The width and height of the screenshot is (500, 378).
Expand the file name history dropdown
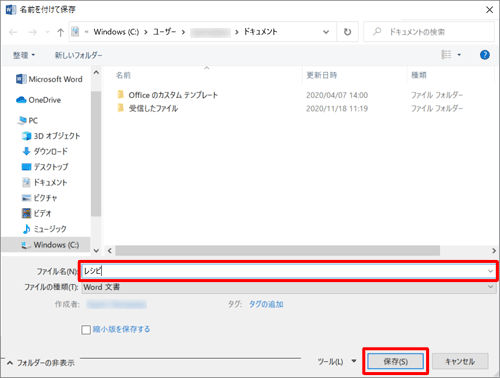click(x=490, y=271)
